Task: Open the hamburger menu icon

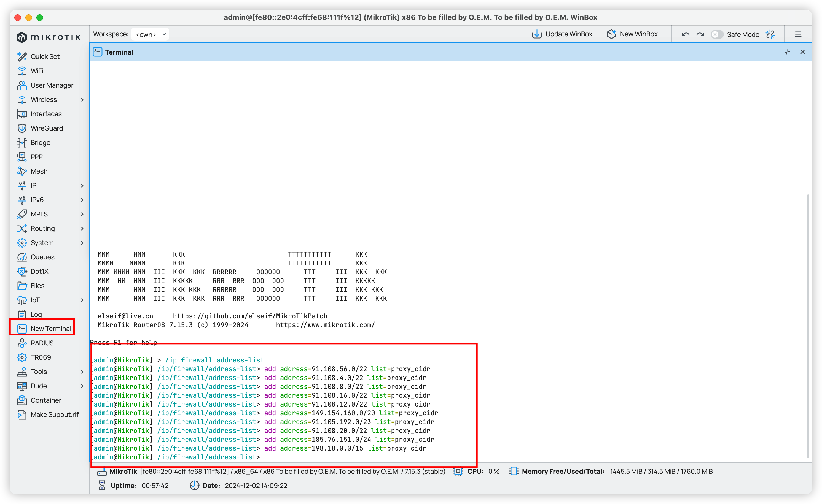Action: 798,34
